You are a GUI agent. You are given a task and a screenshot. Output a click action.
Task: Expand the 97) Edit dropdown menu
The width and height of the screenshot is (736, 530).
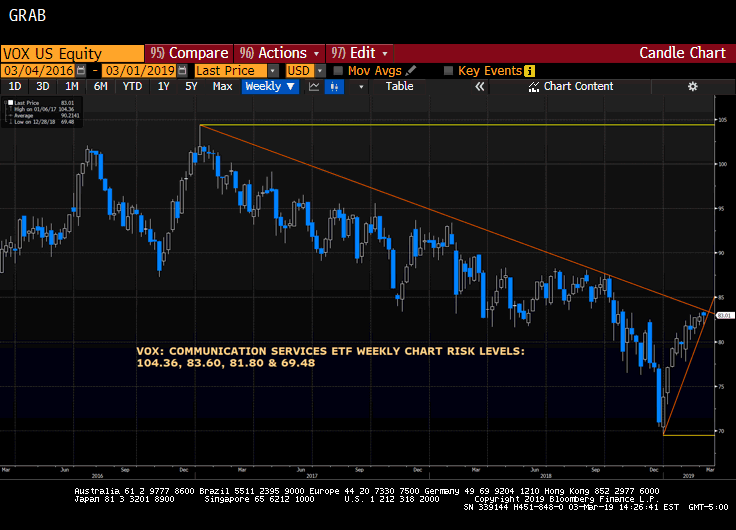click(x=385, y=54)
